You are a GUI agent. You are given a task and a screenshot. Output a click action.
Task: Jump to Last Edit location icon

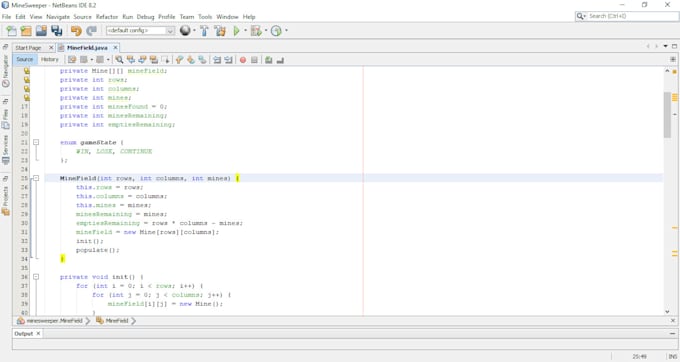pyautogui.click(x=72, y=60)
